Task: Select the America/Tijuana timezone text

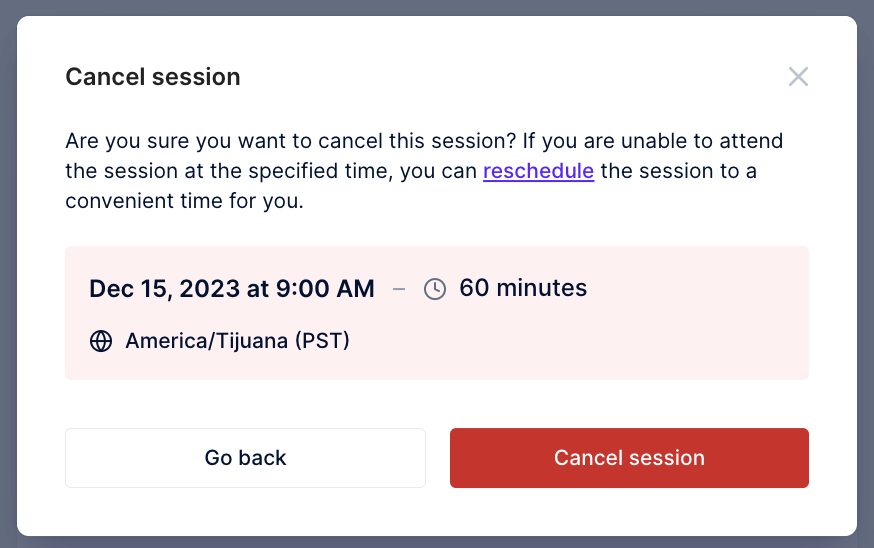Action: 207,341
